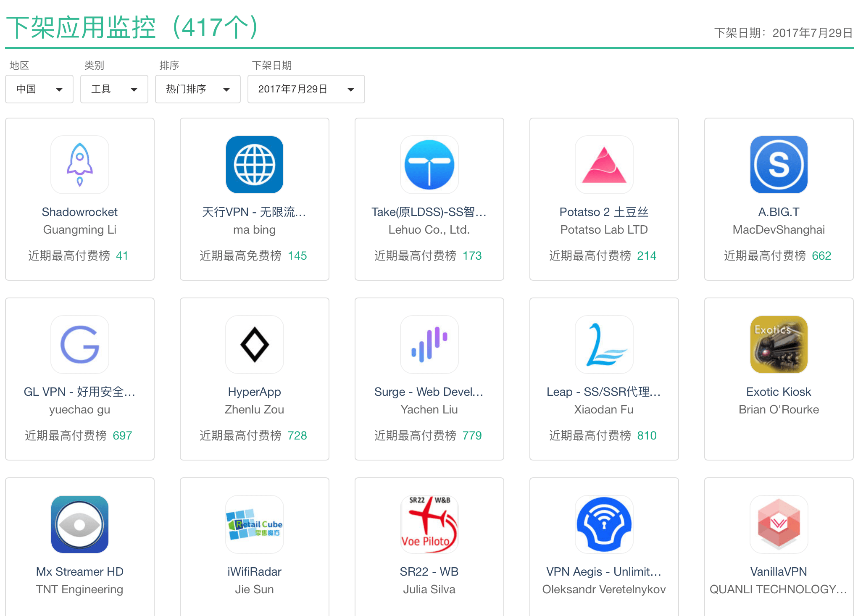The height and width of the screenshot is (616, 858).
Task: Open the A.BIG.T blue S icon
Action: pos(779,165)
